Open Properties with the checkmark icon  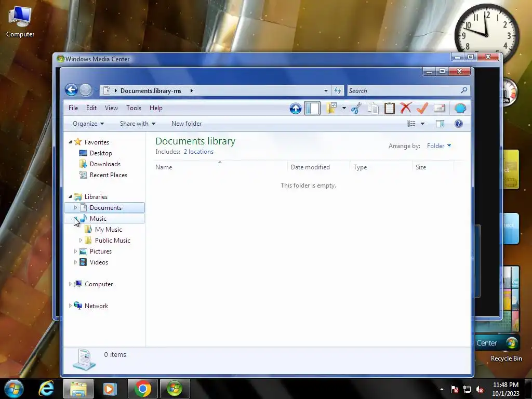click(422, 108)
